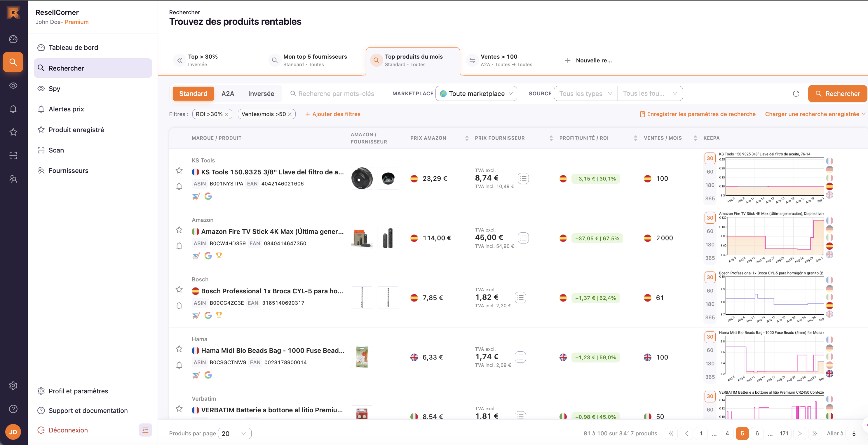
Task: Open bell alerts icon in dark rail
Action: (x=13, y=109)
